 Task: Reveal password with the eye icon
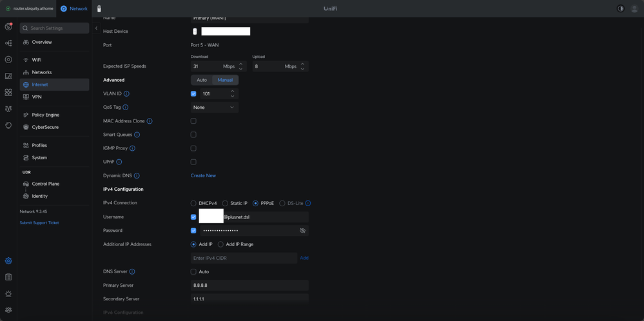pyautogui.click(x=303, y=231)
